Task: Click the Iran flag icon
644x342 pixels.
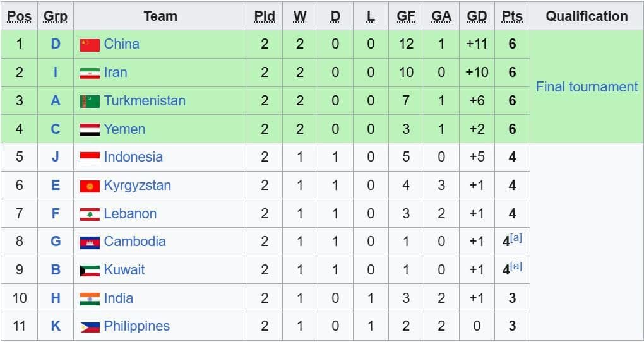Action: (x=90, y=73)
